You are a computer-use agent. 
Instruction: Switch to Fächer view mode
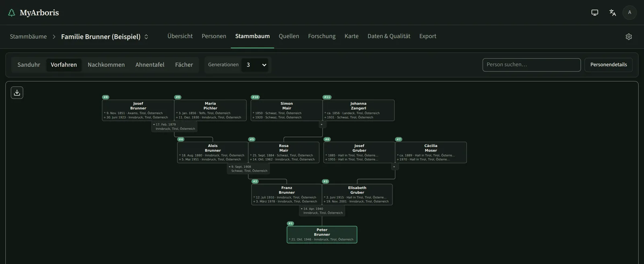click(x=184, y=65)
